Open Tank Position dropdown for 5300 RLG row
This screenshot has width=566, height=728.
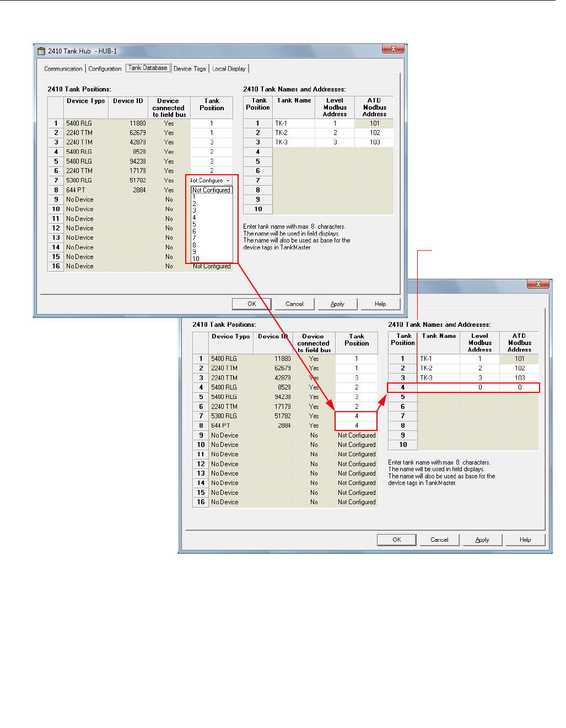pyautogui.click(x=228, y=181)
